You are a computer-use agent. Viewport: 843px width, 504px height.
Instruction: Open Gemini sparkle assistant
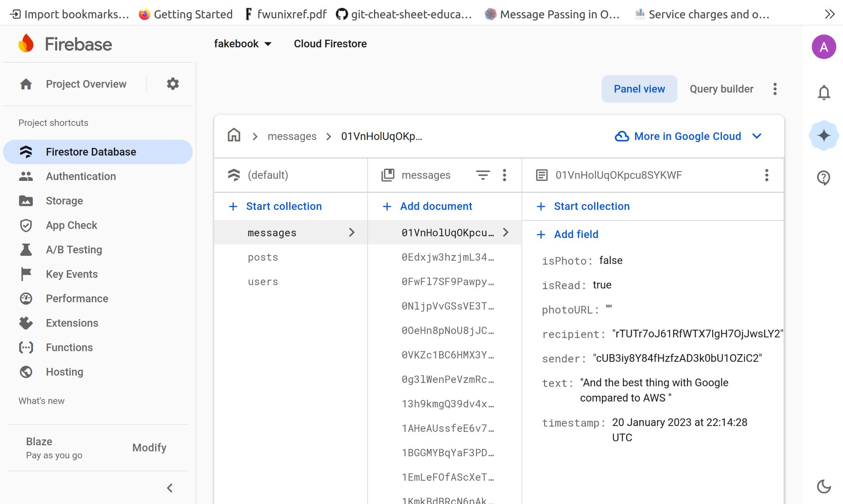point(824,135)
